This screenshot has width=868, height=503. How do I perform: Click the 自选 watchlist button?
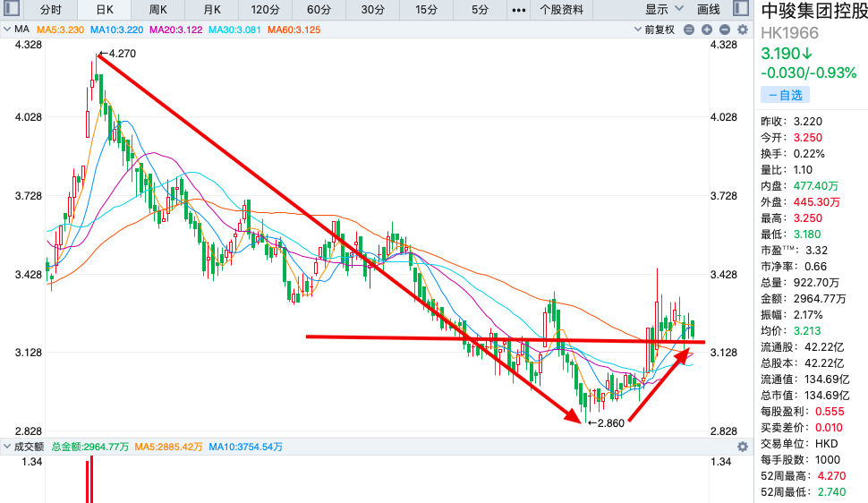coord(785,95)
